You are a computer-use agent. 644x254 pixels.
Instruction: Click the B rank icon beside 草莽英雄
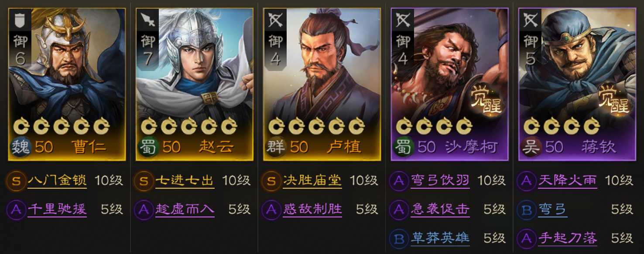399,238
